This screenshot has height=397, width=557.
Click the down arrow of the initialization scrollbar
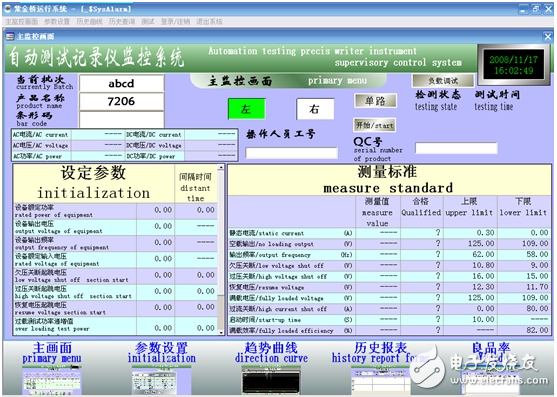221,332
